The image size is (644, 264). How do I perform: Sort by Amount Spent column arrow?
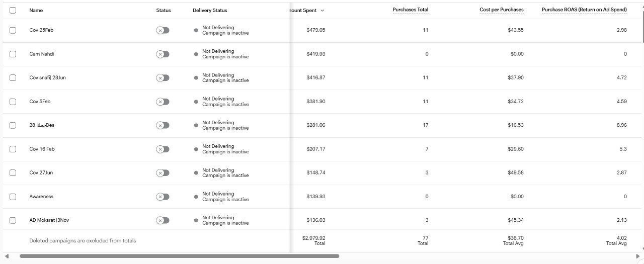pyautogui.click(x=322, y=11)
